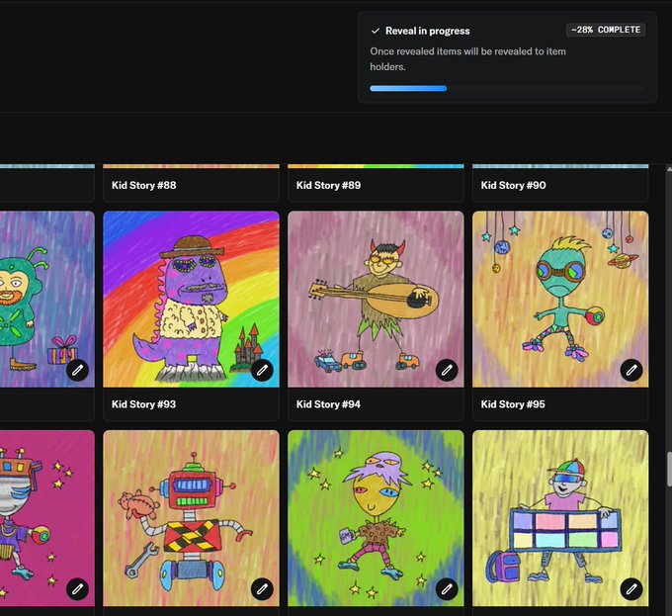Click the Kid Story #94 title

(329, 404)
